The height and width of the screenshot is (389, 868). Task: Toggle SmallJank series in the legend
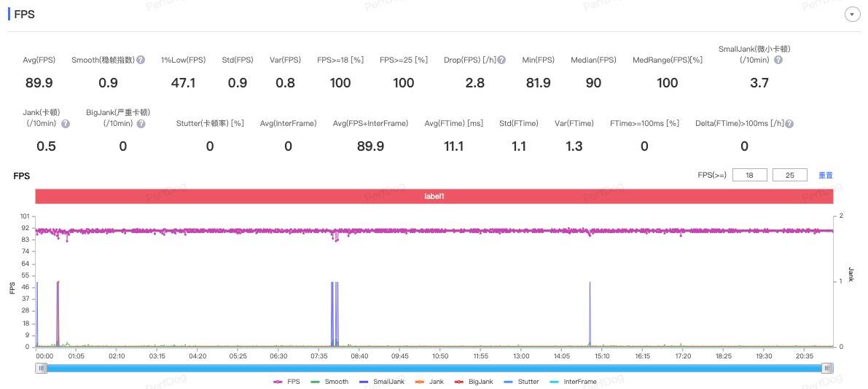[x=378, y=381]
